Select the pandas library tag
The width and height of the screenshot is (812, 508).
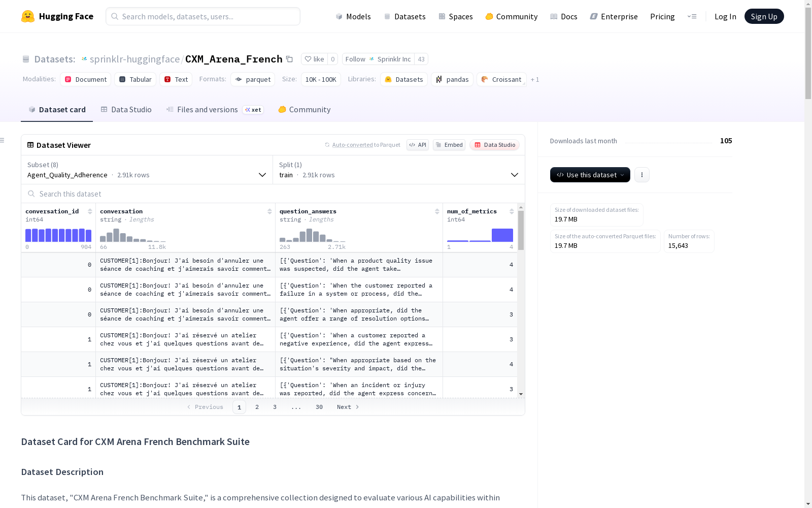click(x=452, y=79)
